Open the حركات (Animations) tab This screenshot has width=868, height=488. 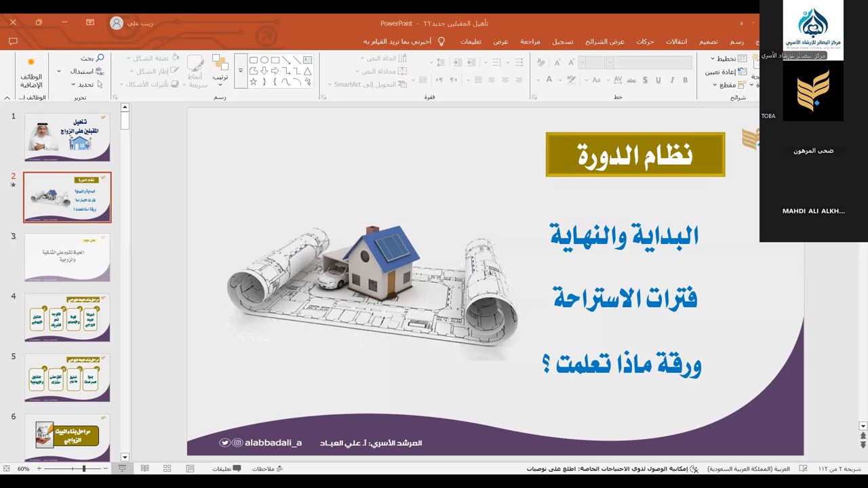[x=645, y=41]
